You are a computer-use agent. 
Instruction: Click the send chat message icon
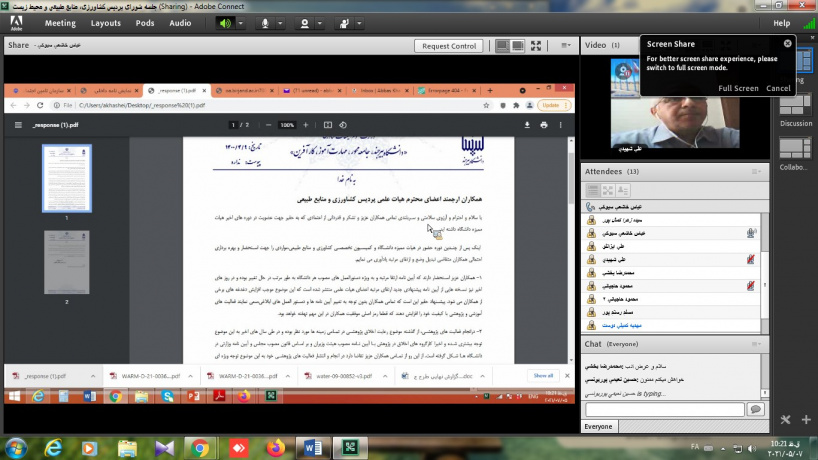coord(756,409)
